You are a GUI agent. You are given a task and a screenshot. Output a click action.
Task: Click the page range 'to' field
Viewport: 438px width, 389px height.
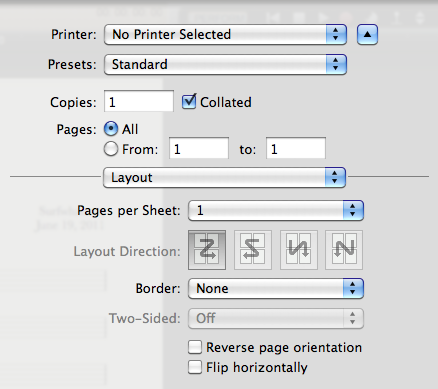coord(296,148)
